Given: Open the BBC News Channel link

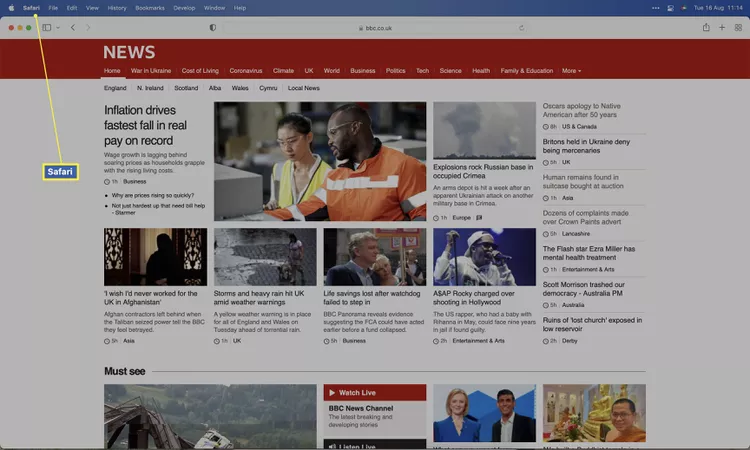Looking at the screenshot, I should click(361, 408).
